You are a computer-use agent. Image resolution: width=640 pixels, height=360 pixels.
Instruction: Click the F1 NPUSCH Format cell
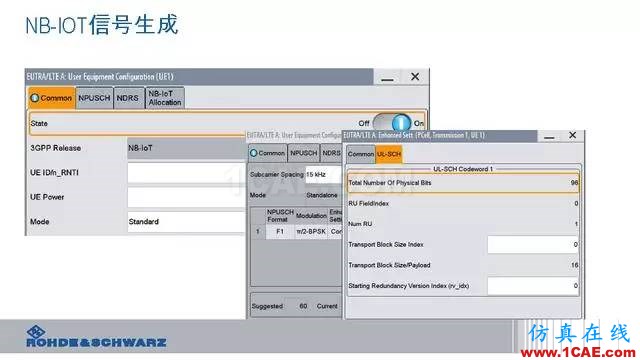(x=280, y=231)
